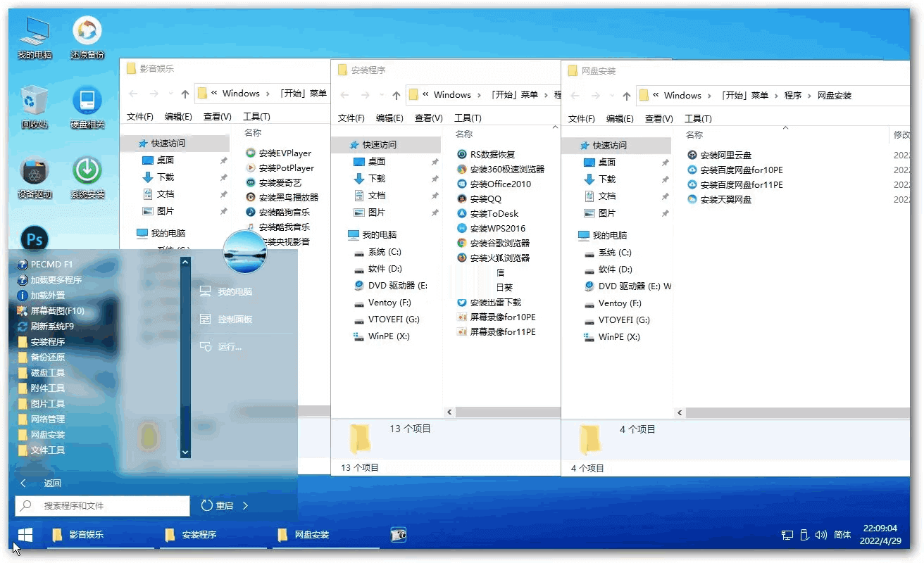This screenshot has height=563, width=924.
Task: Open 安装阿里云盘 in 网盘安装 window
Action: click(x=719, y=155)
